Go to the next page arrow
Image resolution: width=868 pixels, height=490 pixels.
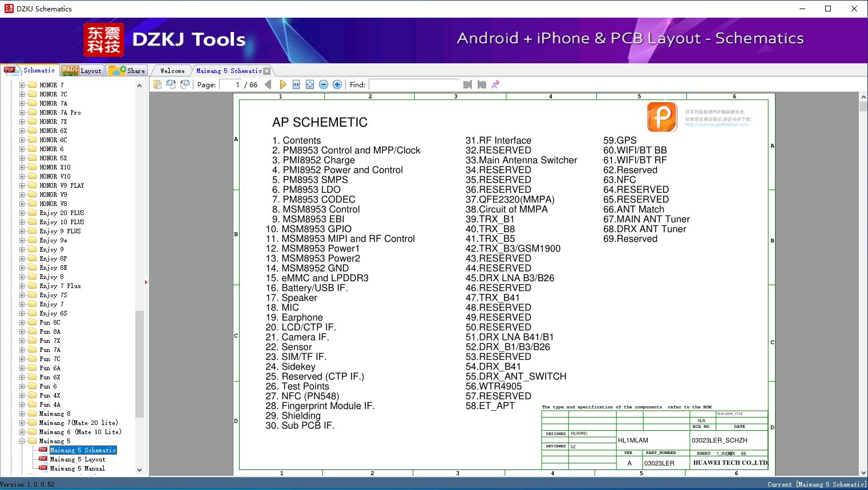tap(282, 84)
